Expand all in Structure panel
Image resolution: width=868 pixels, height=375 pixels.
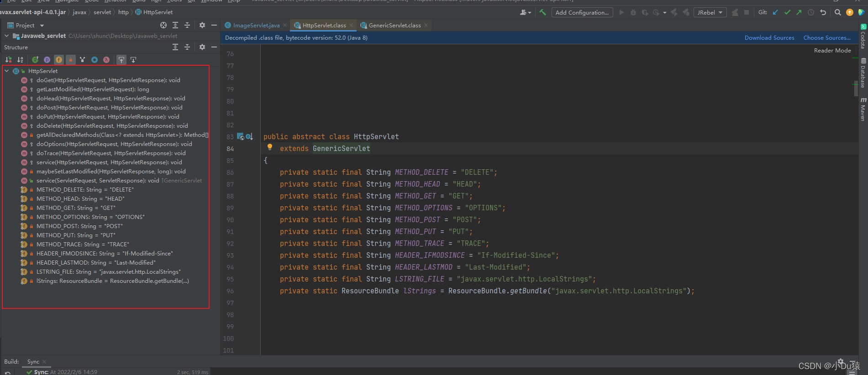point(175,47)
